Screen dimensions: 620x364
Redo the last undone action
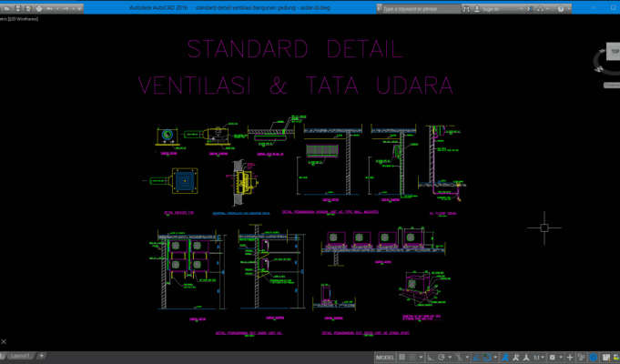click(66, 9)
